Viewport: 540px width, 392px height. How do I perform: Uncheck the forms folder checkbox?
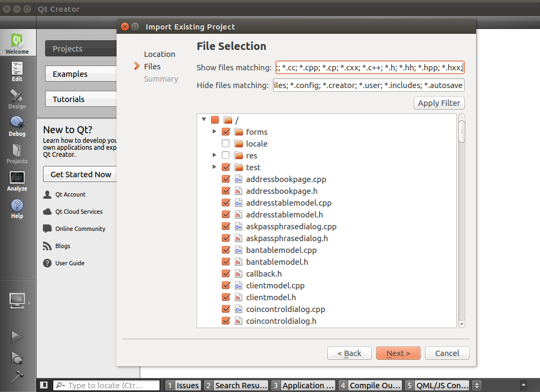[x=226, y=132]
